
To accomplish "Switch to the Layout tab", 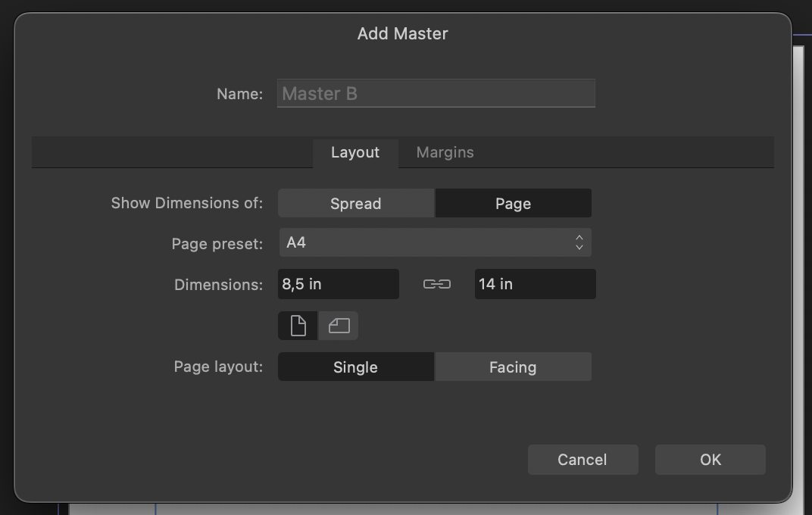I will coord(355,152).
